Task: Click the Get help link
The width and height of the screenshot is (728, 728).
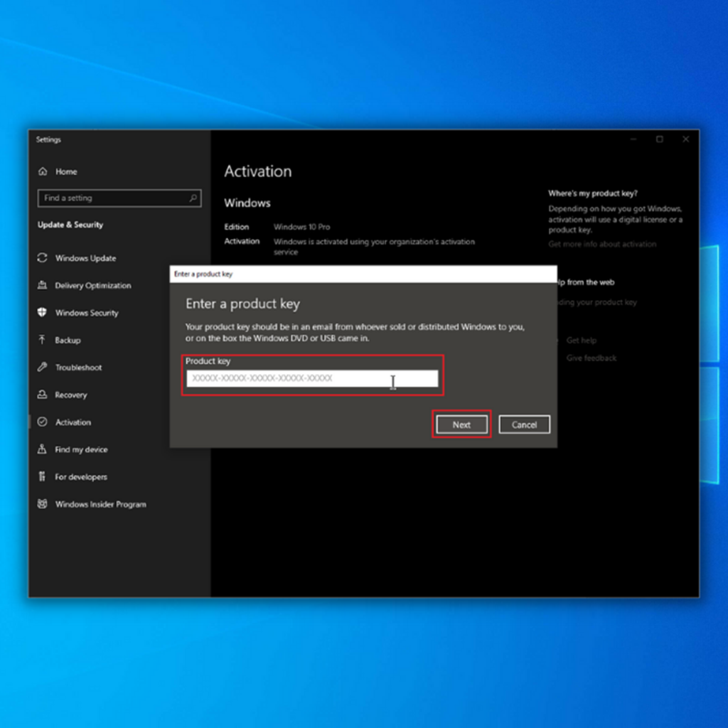Action: point(582,341)
